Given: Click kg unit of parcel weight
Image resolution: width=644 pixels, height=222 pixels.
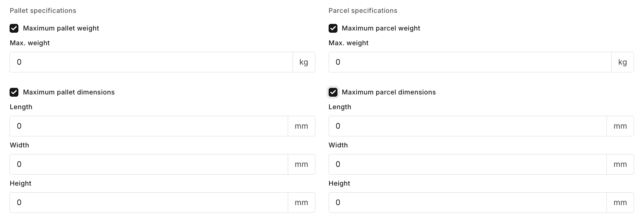Looking at the screenshot, I should pyautogui.click(x=622, y=62).
